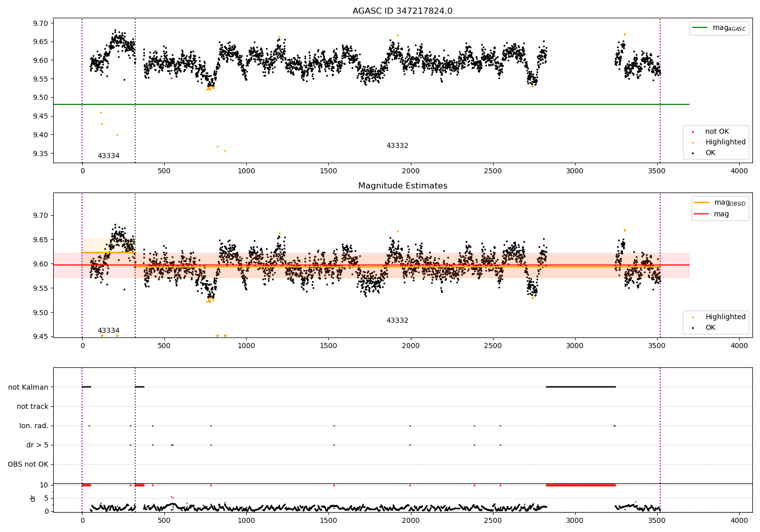Click the OBSID label 43332 in the middle plot
Viewport: 760px width, 532px height.
397,321
